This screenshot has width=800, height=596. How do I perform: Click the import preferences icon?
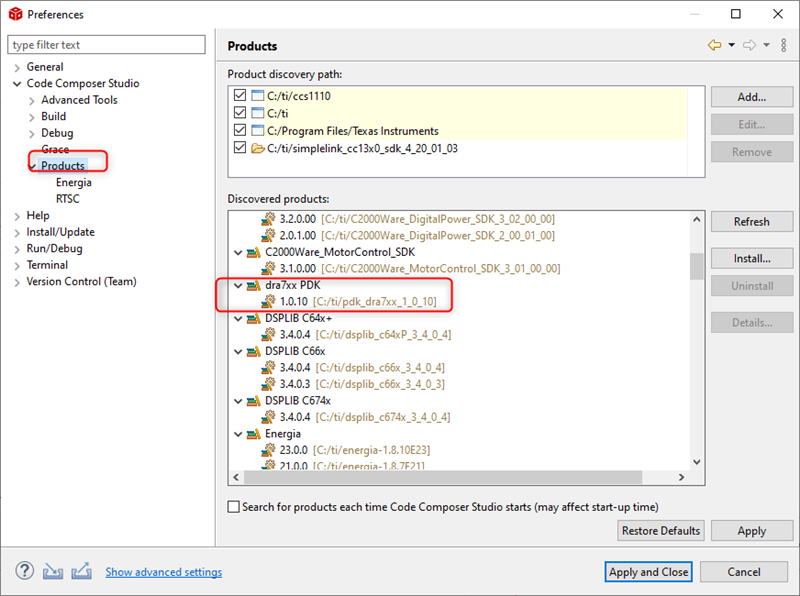(x=53, y=572)
